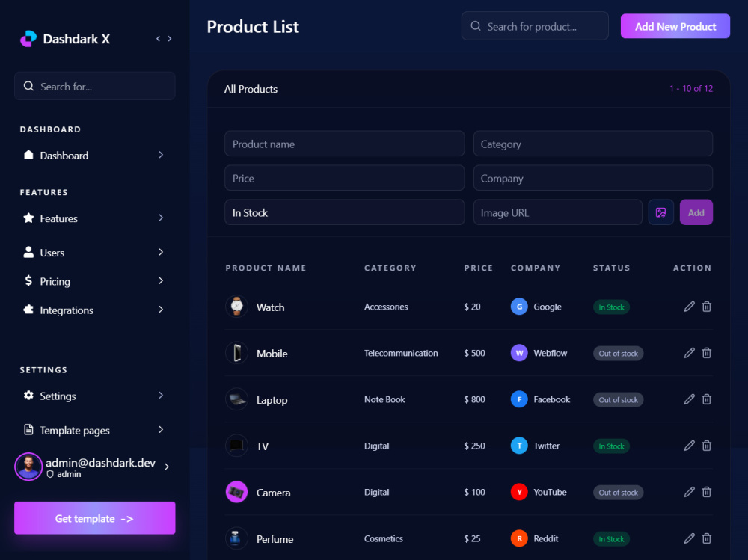The width and height of the screenshot is (748, 560).
Task: Click the Dashdark X logo icon
Action: [x=28, y=39]
